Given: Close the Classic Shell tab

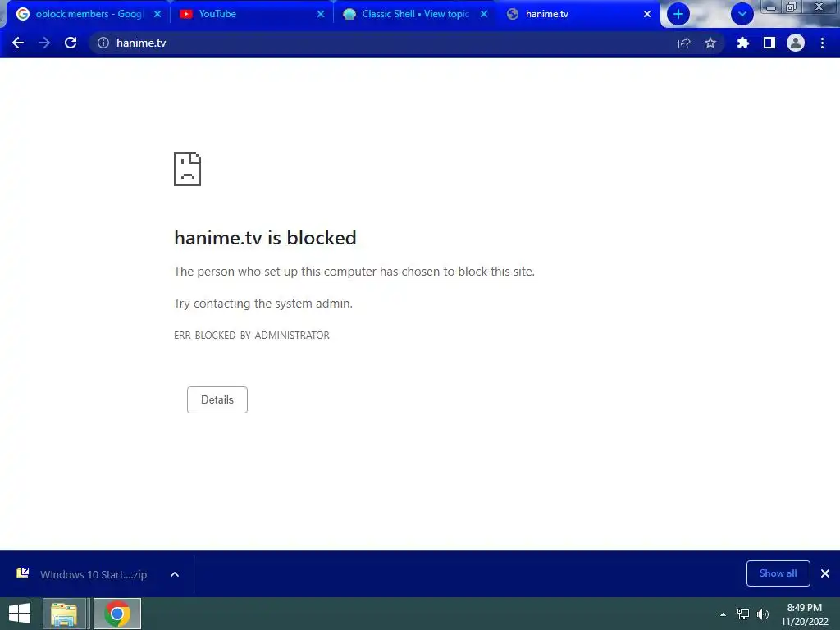Looking at the screenshot, I should (484, 14).
